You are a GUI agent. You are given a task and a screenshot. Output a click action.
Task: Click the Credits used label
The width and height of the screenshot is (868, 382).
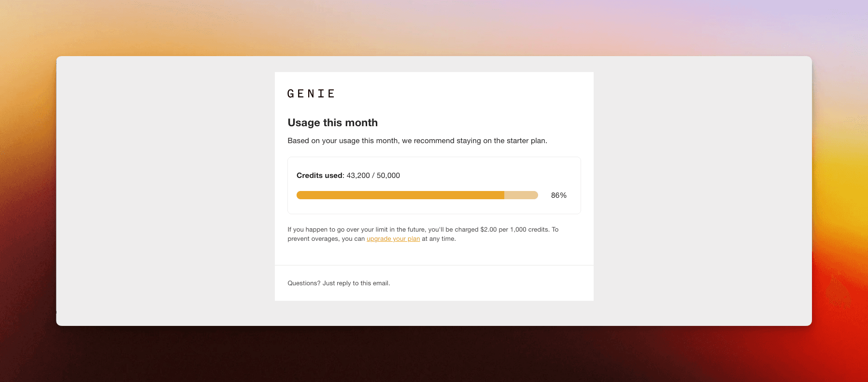point(320,176)
